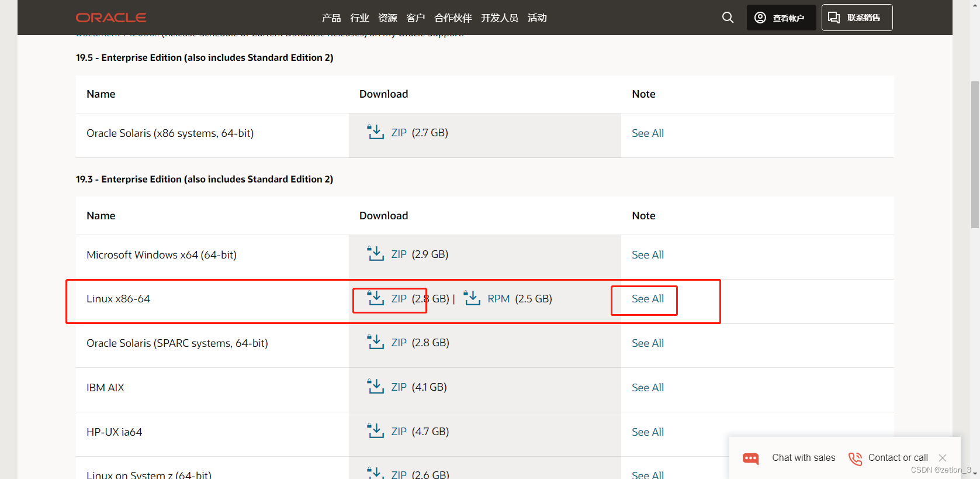Open the 资源 menu
Image resolution: width=980 pixels, height=479 pixels.
(x=387, y=18)
